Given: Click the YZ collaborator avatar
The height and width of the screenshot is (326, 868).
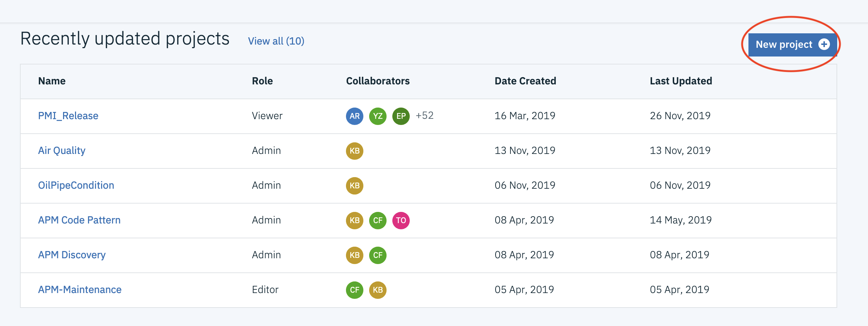Looking at the screenshot, I should tap(378, 116).
